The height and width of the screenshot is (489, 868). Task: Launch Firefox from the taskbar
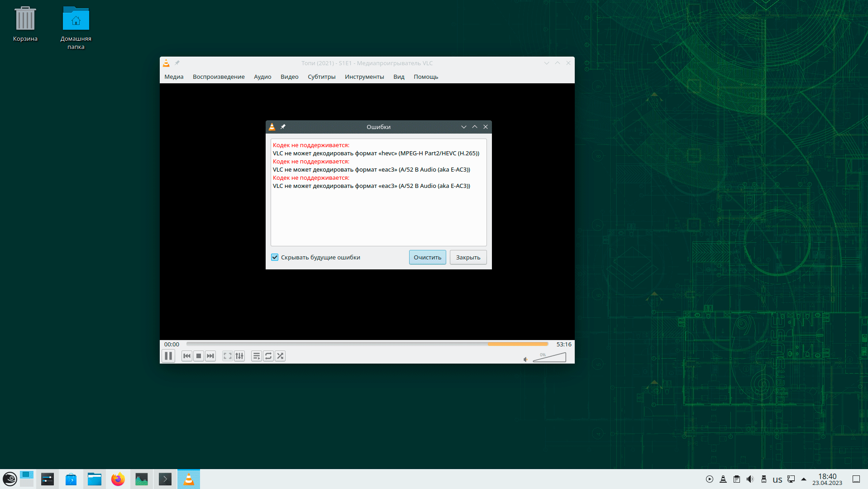coord(118,479)
